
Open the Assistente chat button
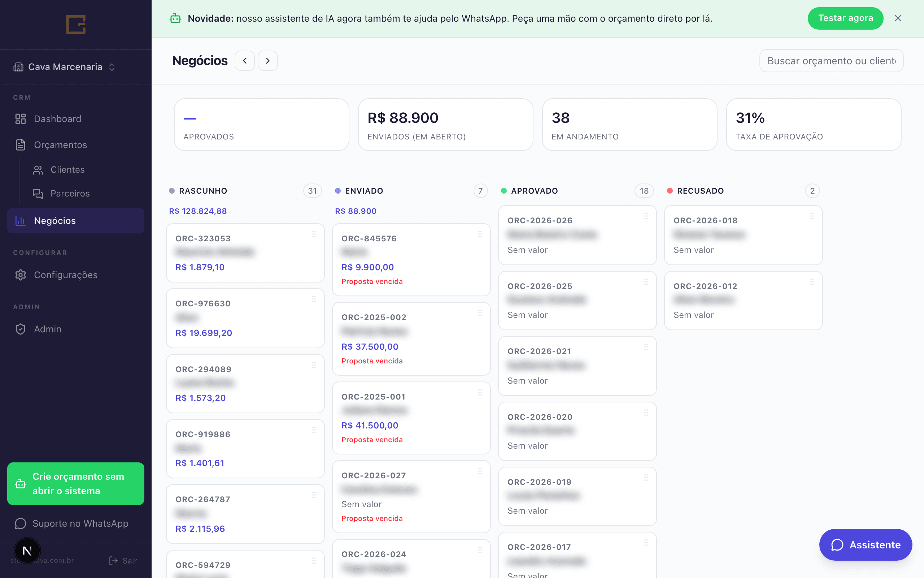(x=866, y=545)
